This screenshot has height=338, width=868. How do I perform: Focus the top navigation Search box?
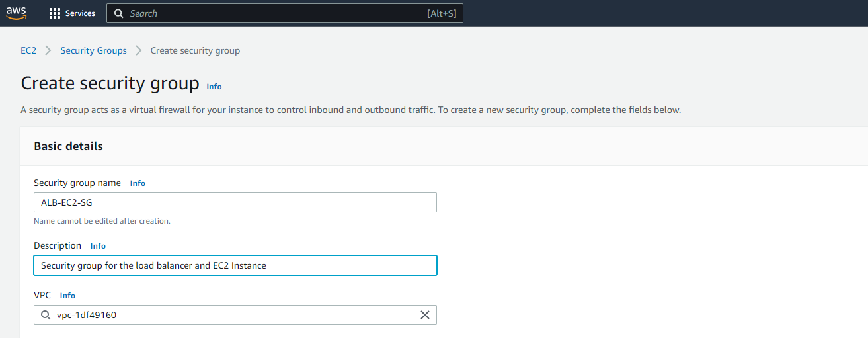pyautogui.click(x=285, y=13)
